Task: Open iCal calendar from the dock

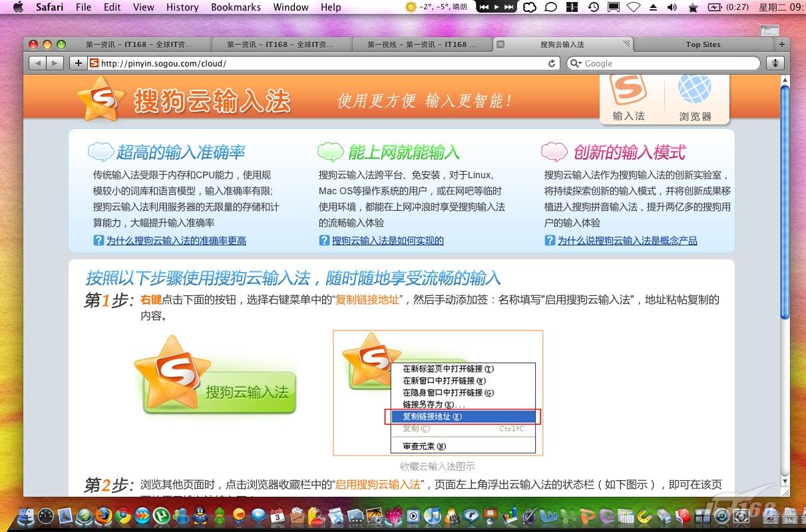Action: click(x=277, y=515)
